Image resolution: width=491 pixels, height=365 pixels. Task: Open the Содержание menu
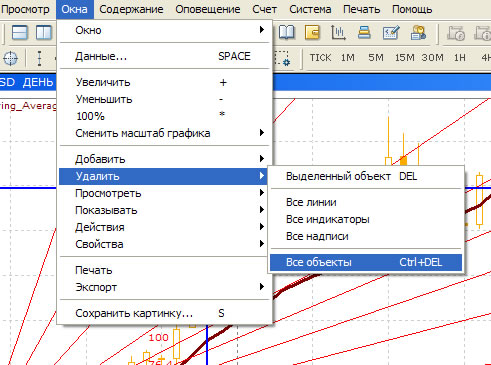[131, 9]
